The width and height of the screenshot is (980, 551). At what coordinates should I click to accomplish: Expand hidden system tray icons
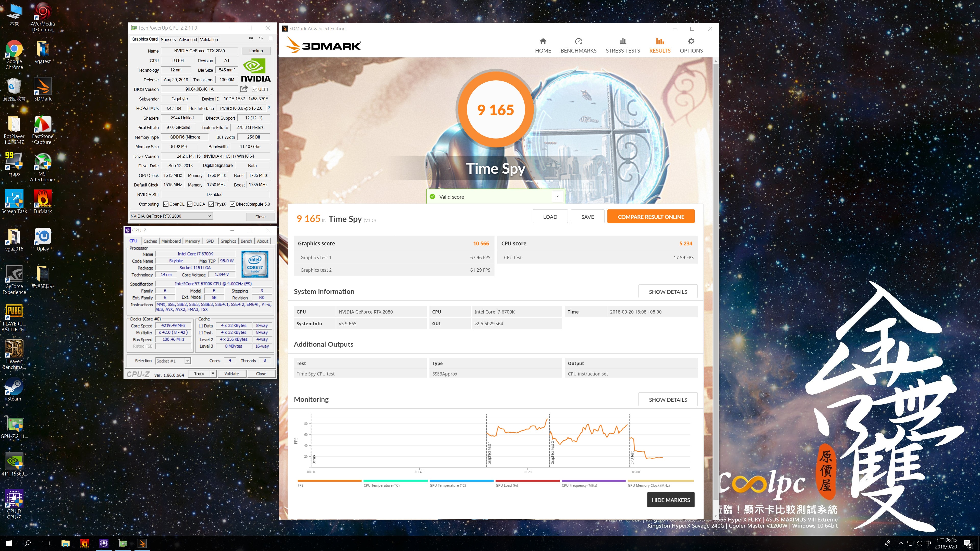(x=900, y=543)
